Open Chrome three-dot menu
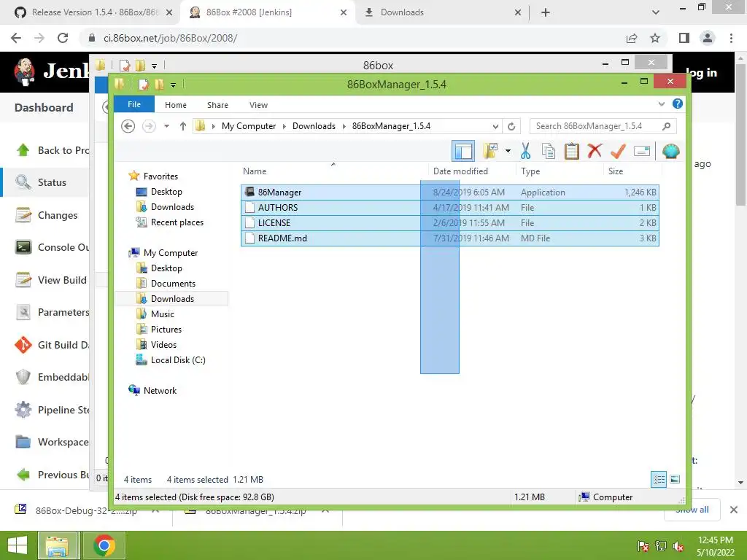The width and height of the screenshot is (747, 560). click(x=731, y=38)
